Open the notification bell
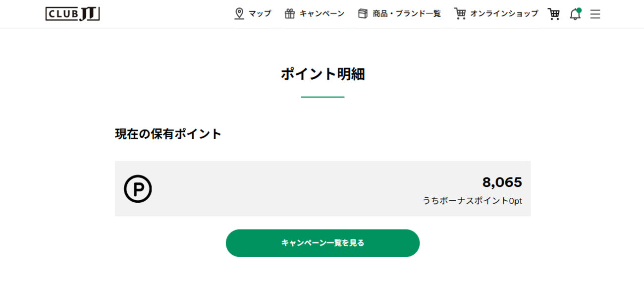 (x=575, y=14)
